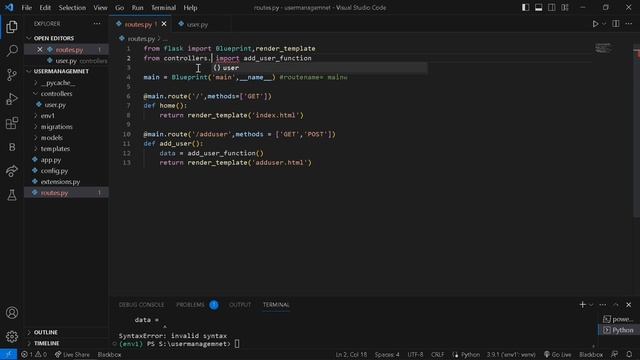Customize layout icon in title bar
The height and width of the screenshot is (360, 640).
(x=565, y=7)
